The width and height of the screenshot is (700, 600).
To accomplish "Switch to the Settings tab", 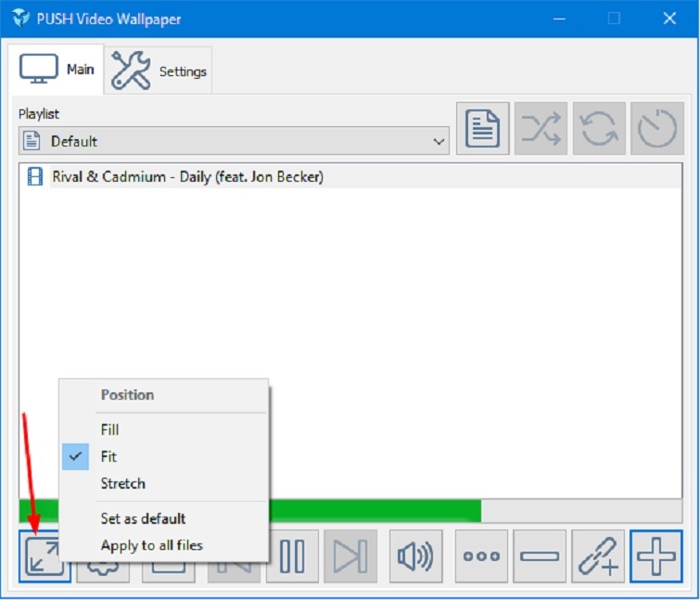I will [x=159, y=71].
